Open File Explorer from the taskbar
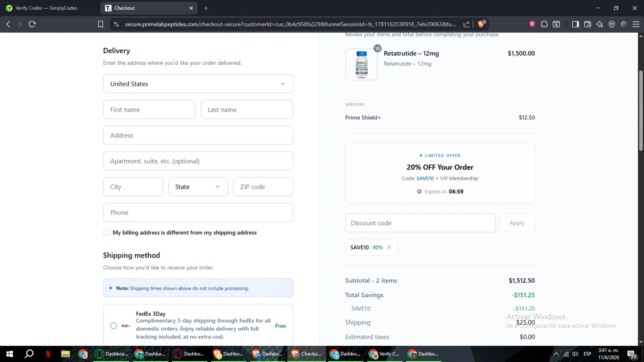Screen dimensions: 644x362 point(65,354)
